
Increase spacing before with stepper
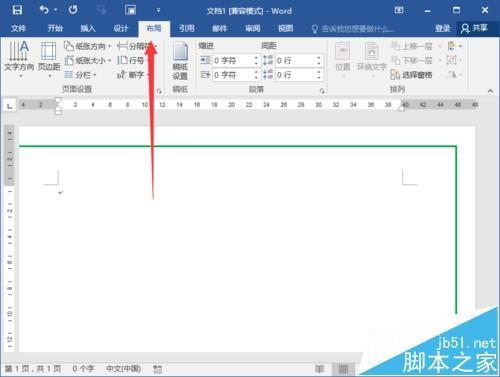point(319,58)
